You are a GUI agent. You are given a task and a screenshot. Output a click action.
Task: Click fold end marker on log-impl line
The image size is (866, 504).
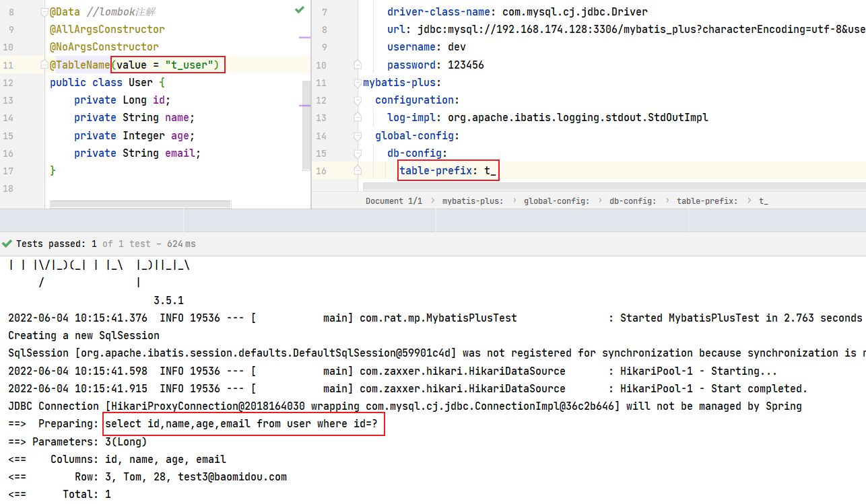(x=358, y=117)
